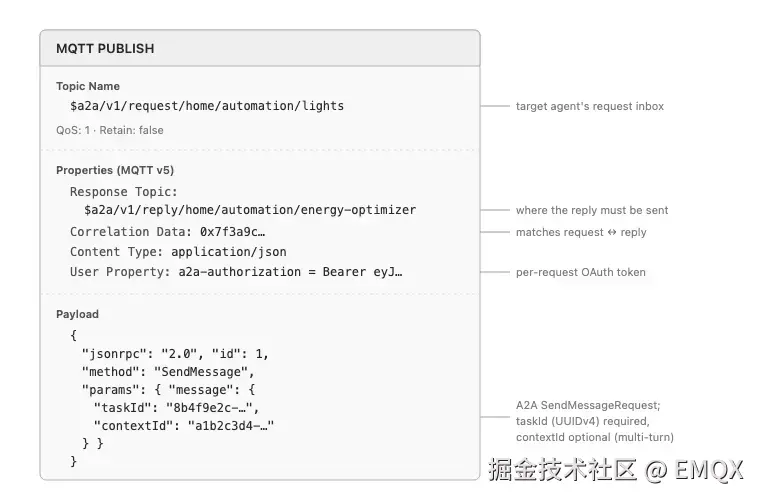Click the Content Type application/json line
The image size is (760, 500).
tap(178, 252)
